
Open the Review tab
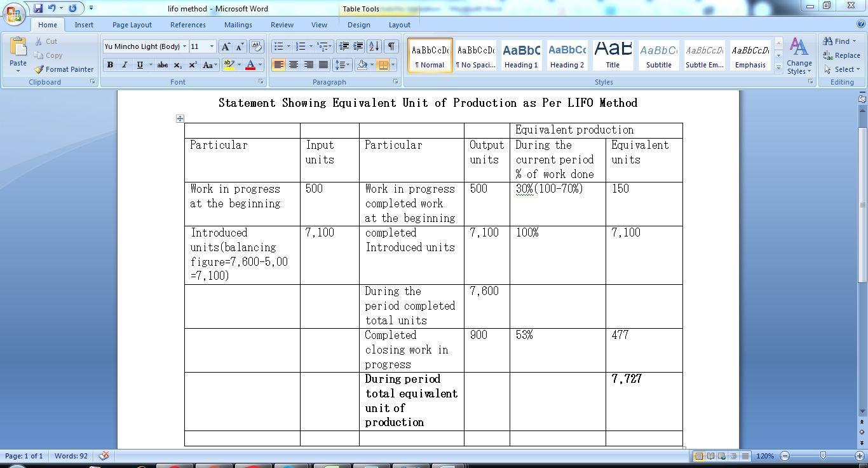(x=282, y=25)
